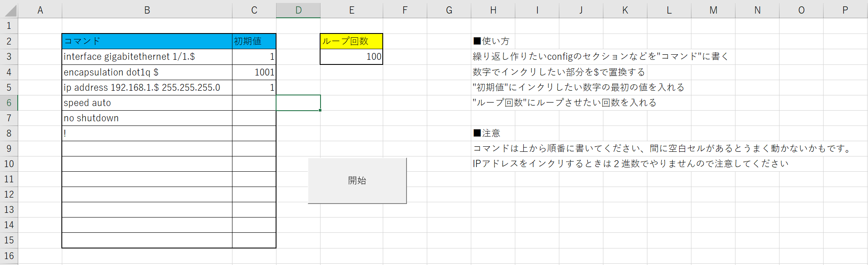Select column N header
The image size is (868, 265).
tap(757, 10)
